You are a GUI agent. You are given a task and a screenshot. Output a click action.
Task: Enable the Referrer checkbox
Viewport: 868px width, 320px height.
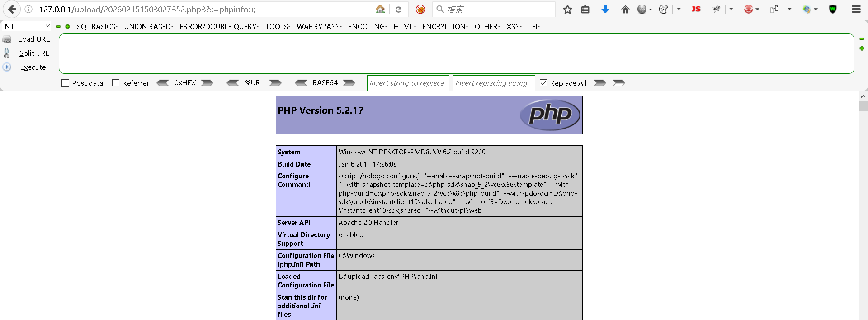[116, 83]
